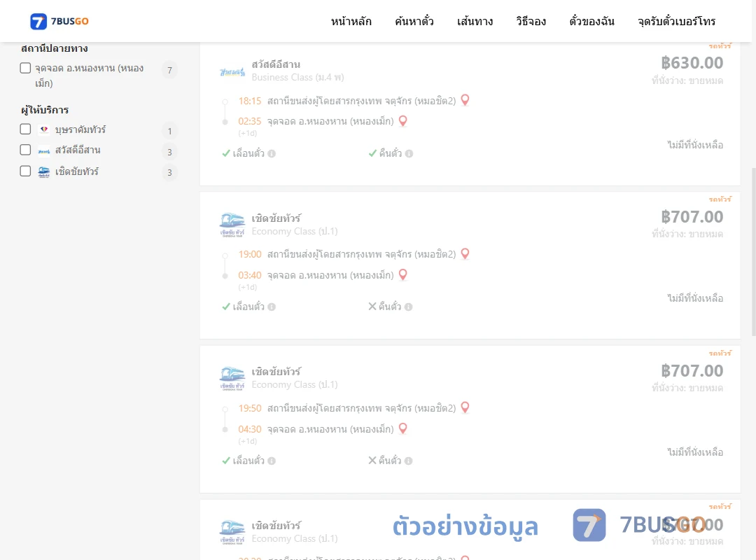
Task: Click the ฿707.00 price on 19:00 trip
Action: [692, 216]
